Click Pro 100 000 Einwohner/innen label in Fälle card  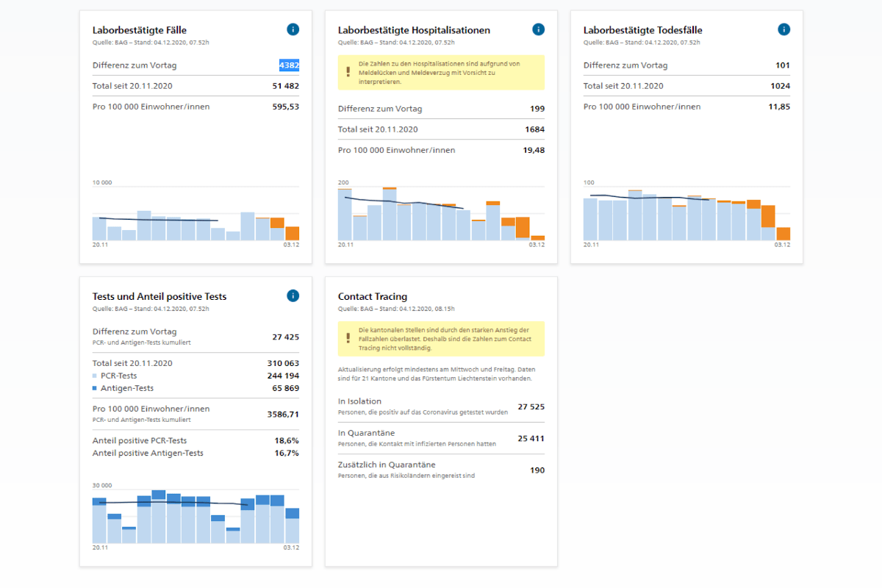point(151,107)
